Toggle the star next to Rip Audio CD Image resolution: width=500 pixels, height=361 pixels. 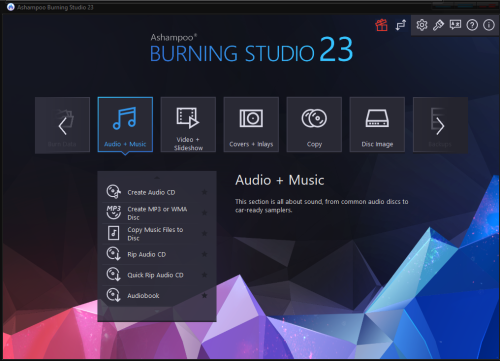[x=204, y=254]
